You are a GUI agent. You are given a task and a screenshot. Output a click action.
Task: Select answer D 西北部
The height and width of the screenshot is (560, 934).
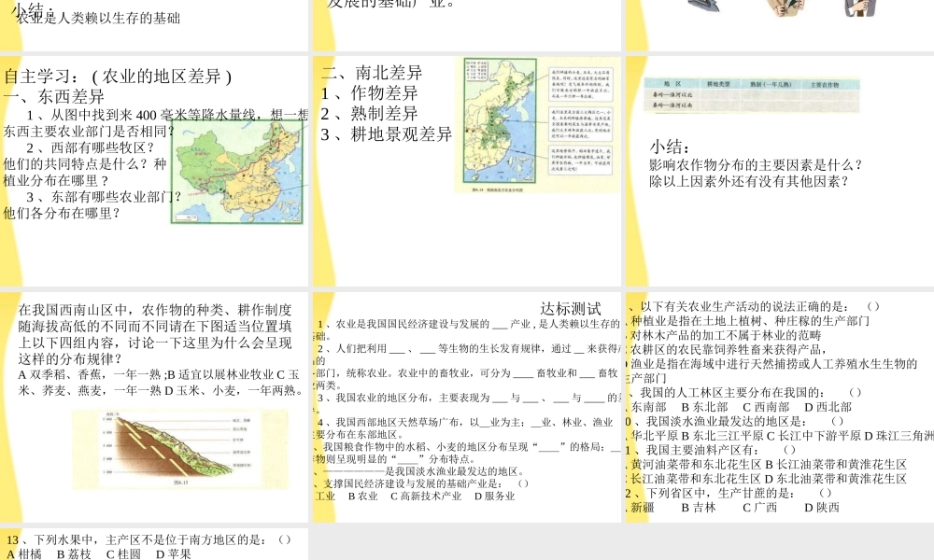(828, 407)
